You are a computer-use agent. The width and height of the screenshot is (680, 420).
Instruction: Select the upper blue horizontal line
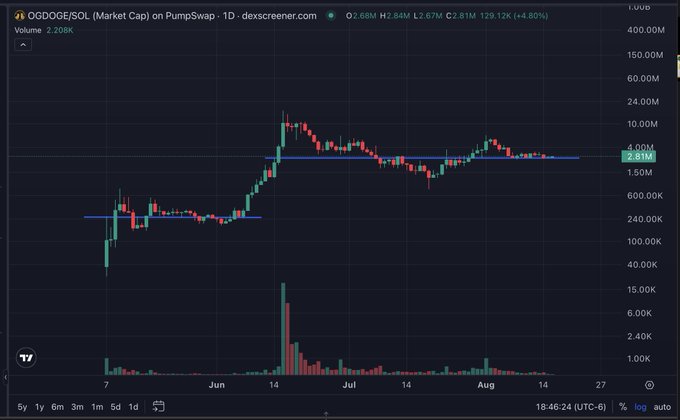point(422,158)
